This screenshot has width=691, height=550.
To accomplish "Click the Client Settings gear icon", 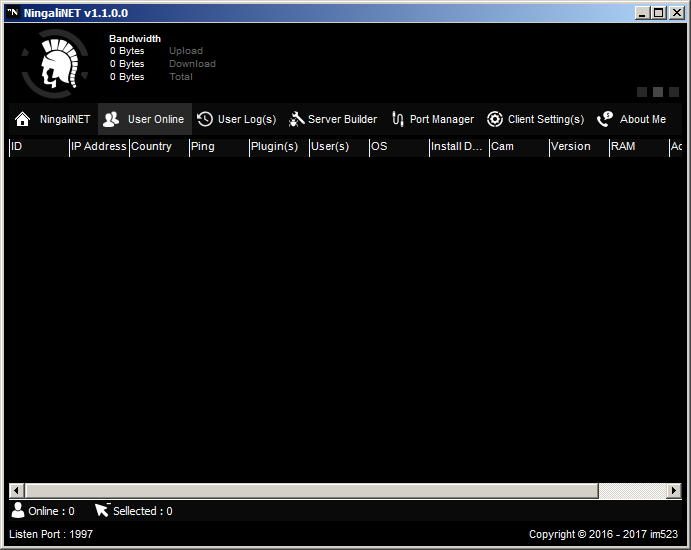I will coord(495,119).
